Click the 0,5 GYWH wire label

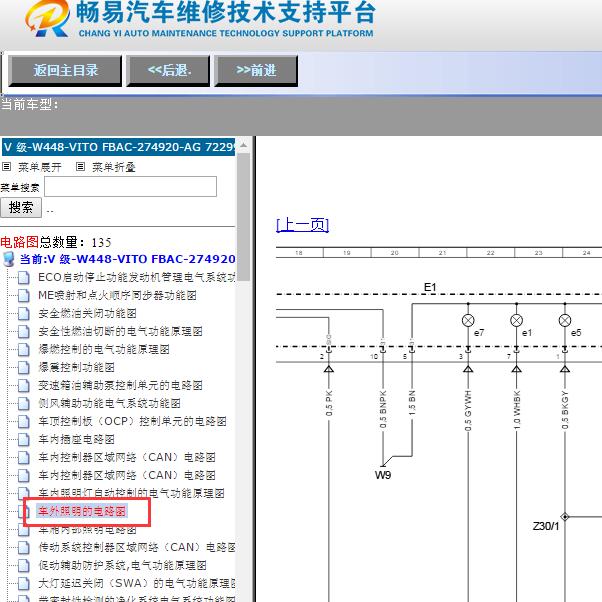click(468, 411)
